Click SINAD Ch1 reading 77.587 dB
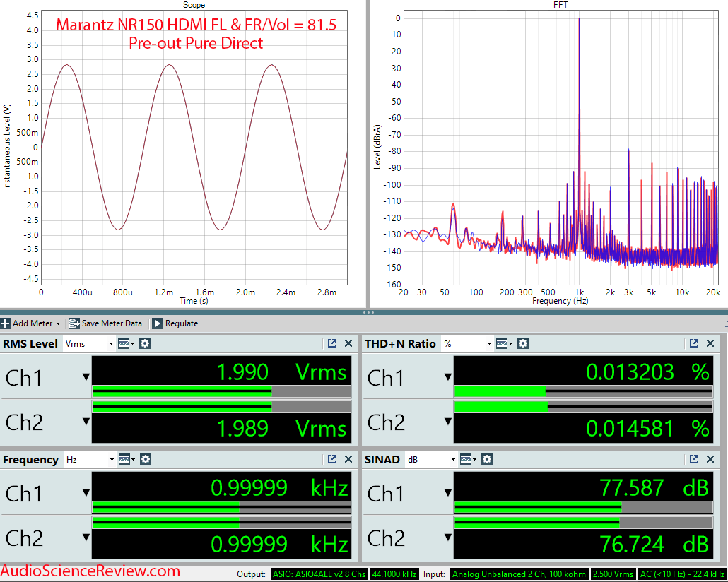This screenshot has width=728, height=582. [x=654, y=488]
